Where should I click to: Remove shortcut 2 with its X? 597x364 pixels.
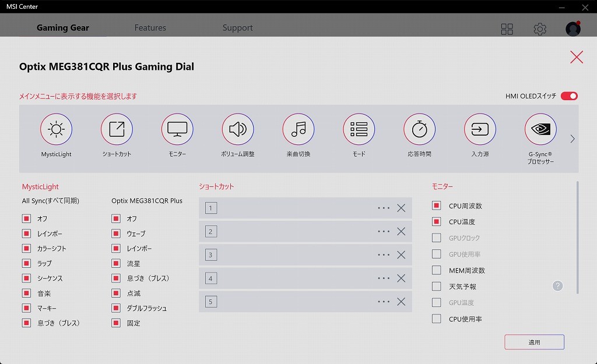pyautogui.click(x=401, y=231)
